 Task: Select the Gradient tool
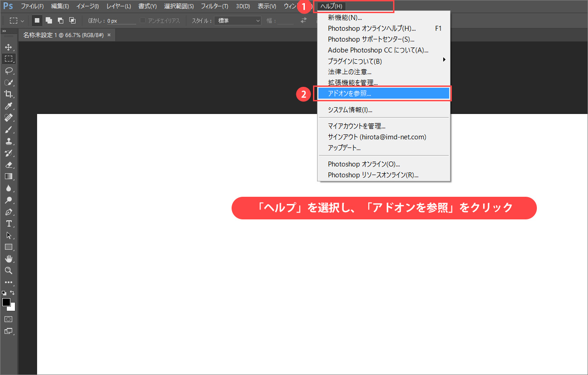[x=9, y=176]
